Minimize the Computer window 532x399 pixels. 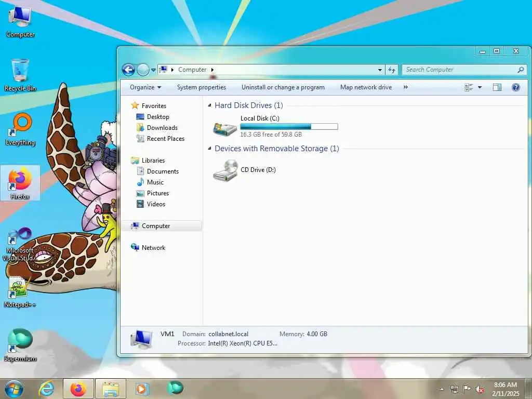pyautogui.click(x=482, y=51)
